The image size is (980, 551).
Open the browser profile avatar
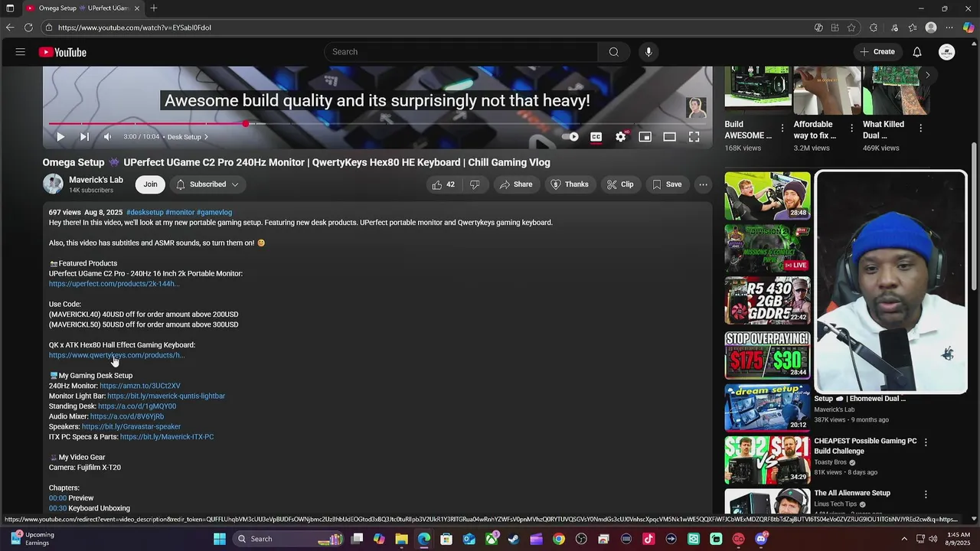pyautogui.click(x=931, y=28)
